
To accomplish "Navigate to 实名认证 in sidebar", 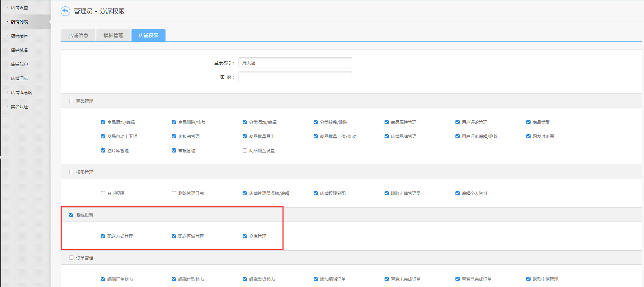I will tap(19, 107).
